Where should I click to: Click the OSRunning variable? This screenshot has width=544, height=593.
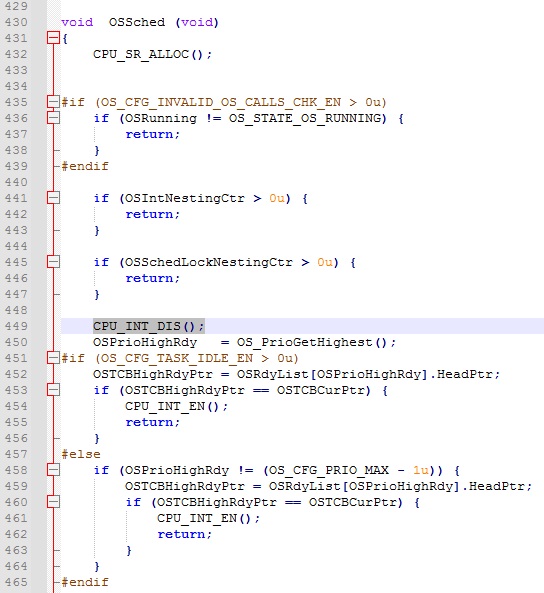click(x=161, y=118)
